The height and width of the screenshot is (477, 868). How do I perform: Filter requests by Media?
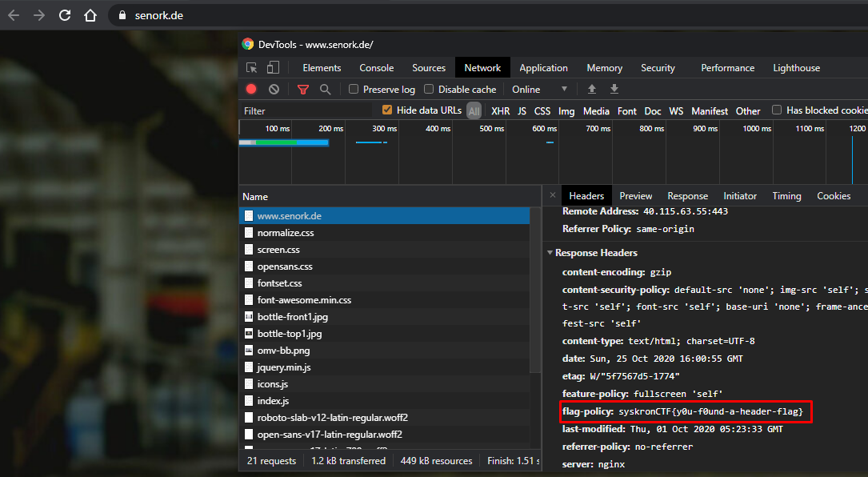pos(596,110)
